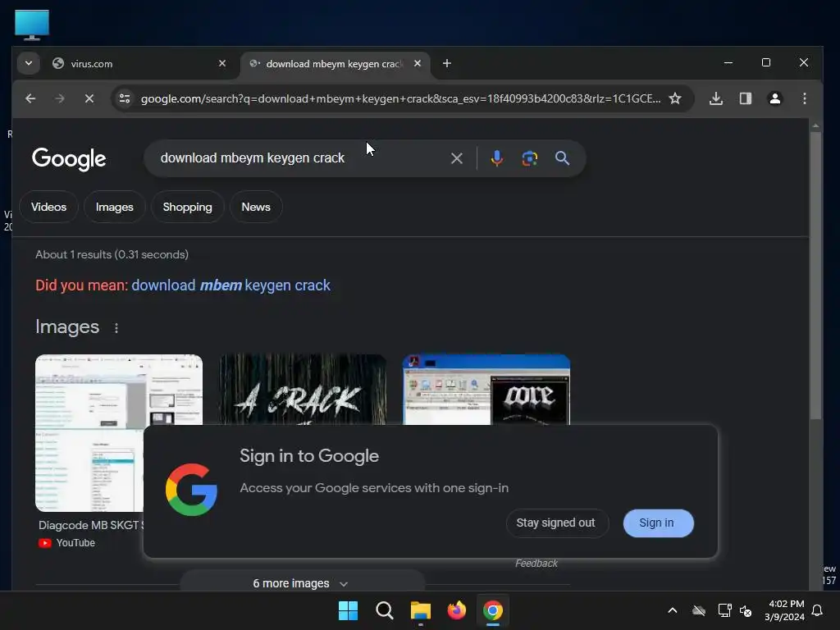Close the virus.com tab
Image resolution: width=840 pixels, height=630 pixels.
pos(222,63)
